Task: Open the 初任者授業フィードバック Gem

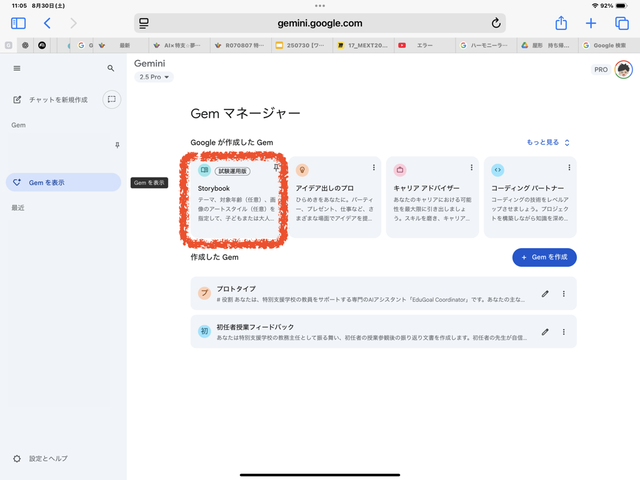Action: [383, 331]
